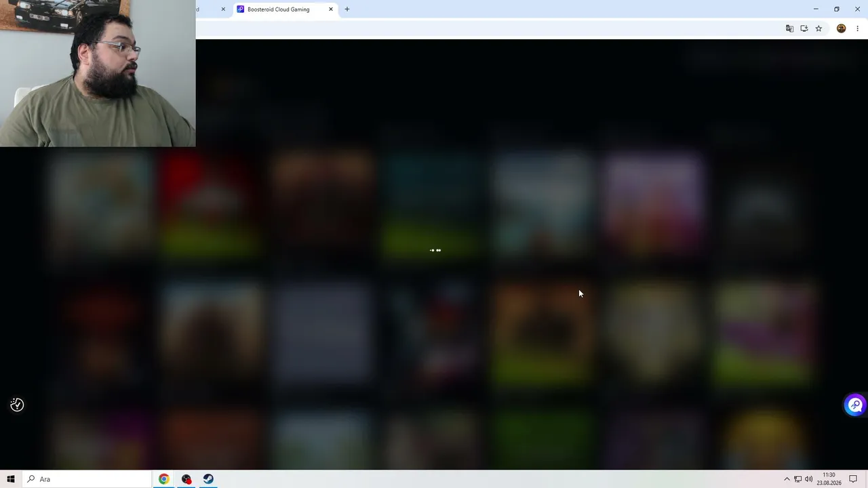Open the OBS Studio taskbar icon

click(186, 479)
